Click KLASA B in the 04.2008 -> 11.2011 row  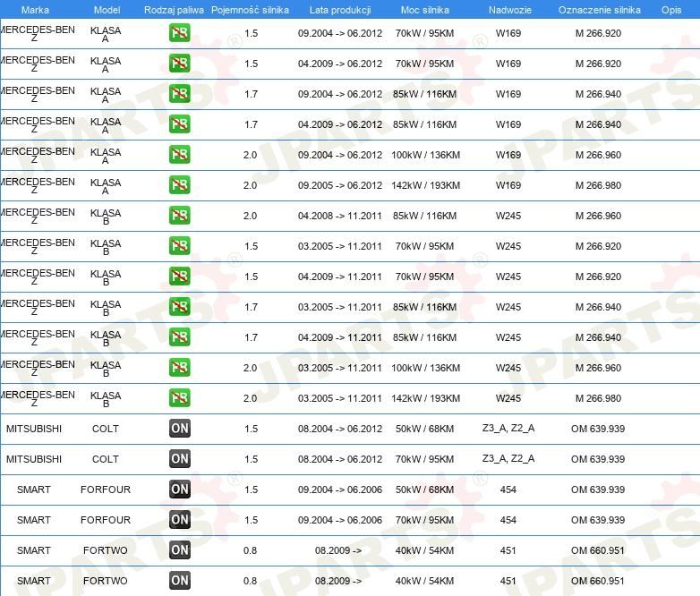[106, 217]
